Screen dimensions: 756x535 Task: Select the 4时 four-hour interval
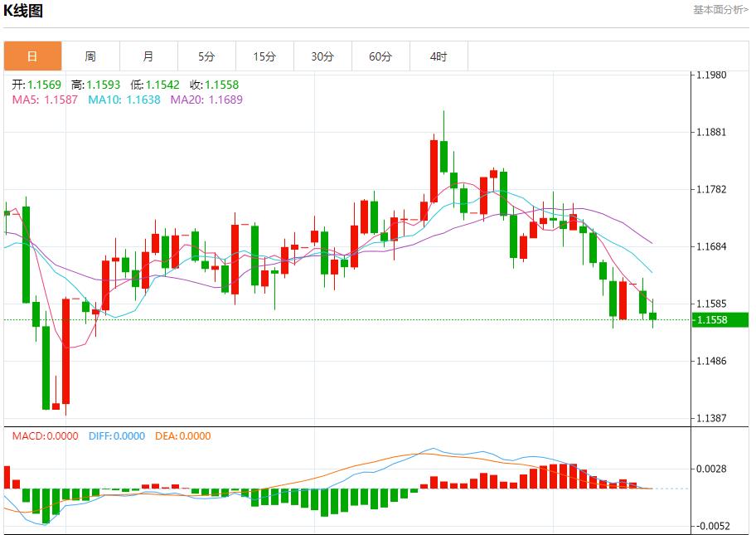(x=439, y=56)
